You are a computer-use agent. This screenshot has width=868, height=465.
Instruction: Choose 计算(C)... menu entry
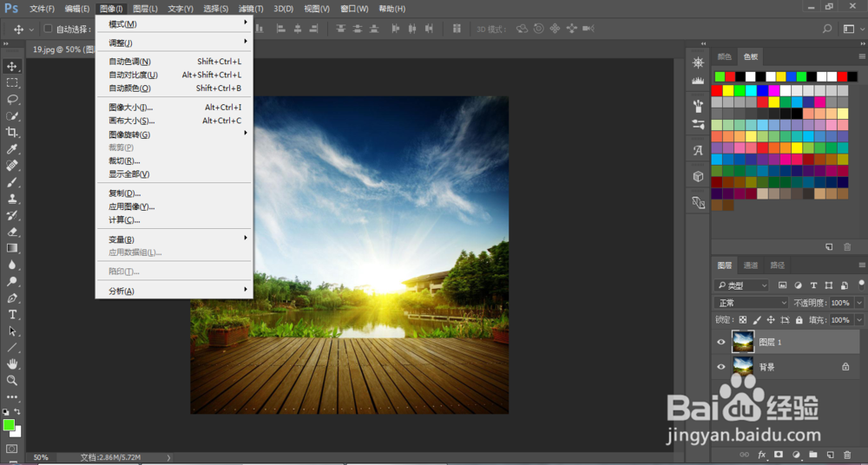174,219
